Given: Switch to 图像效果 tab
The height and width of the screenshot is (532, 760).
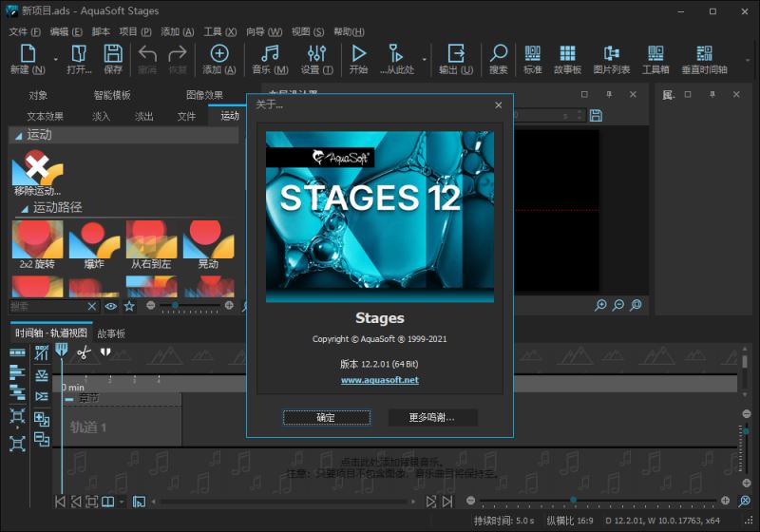Looking at the screenshot, I should (x=204, y=95).
